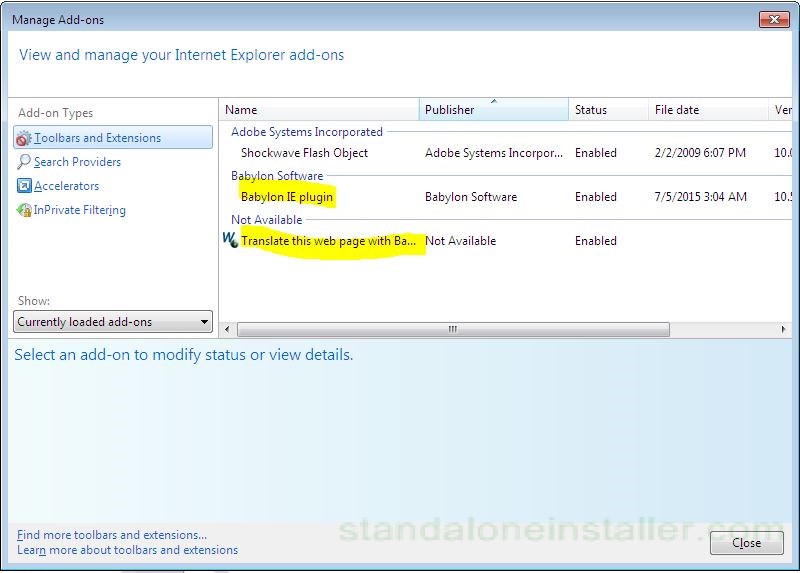Viewport: 800px width, 573px height.
Task: Click the horizontal scrollbar thumb
Action: point(453,330)
